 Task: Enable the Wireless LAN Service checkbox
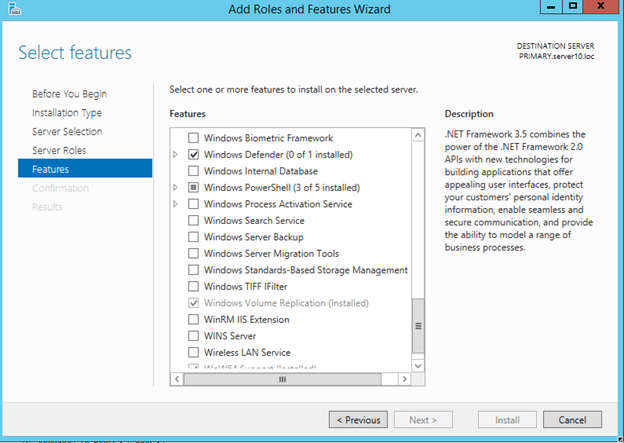(194, 352)
